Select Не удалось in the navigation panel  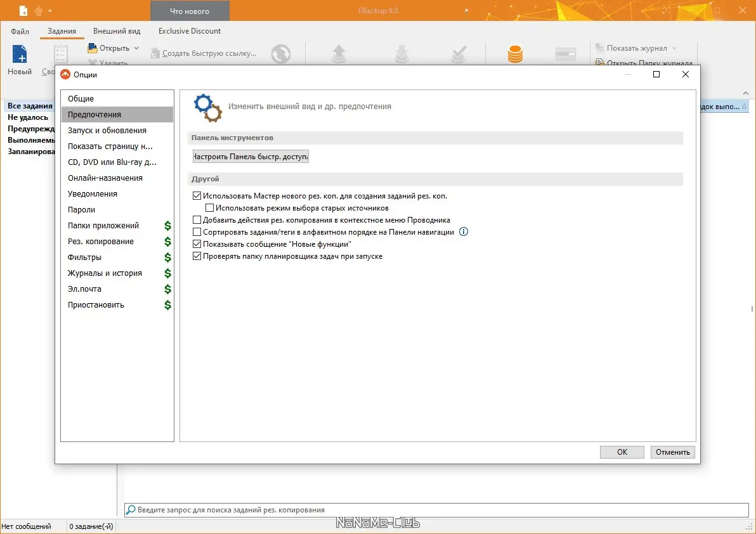coord(28,117)
